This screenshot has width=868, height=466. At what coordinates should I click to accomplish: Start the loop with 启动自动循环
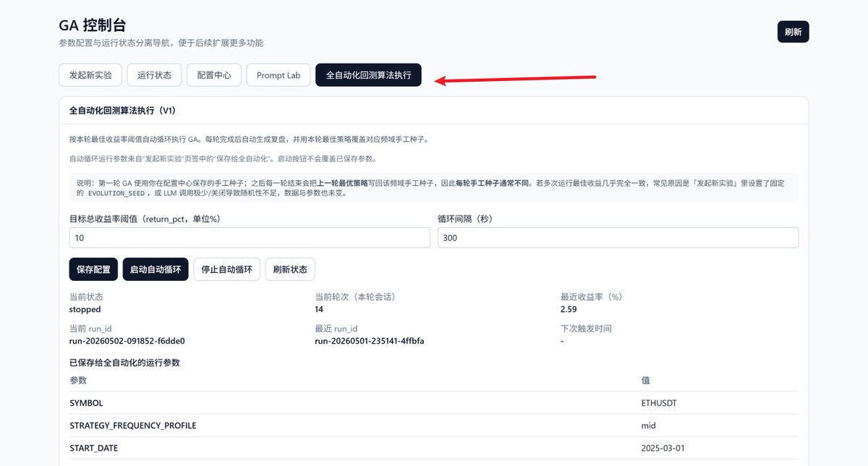pos(156,269)
